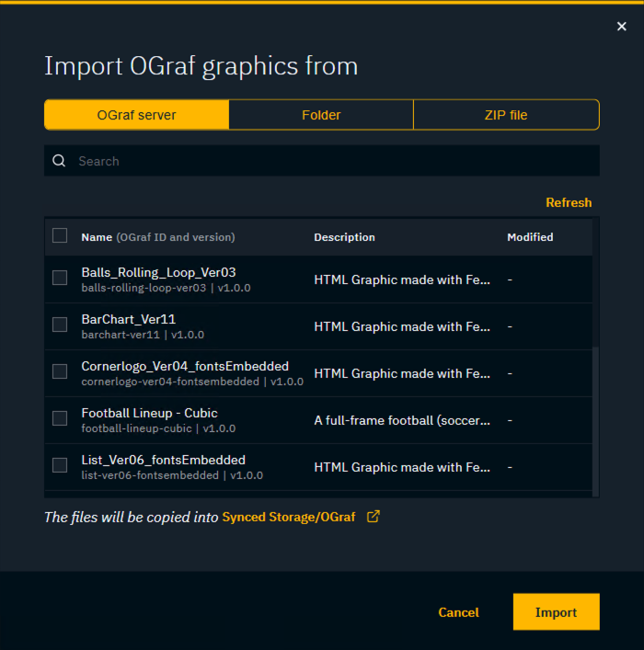Click the list-ver06-fontsembedded ID text

[x=150, y=475]
